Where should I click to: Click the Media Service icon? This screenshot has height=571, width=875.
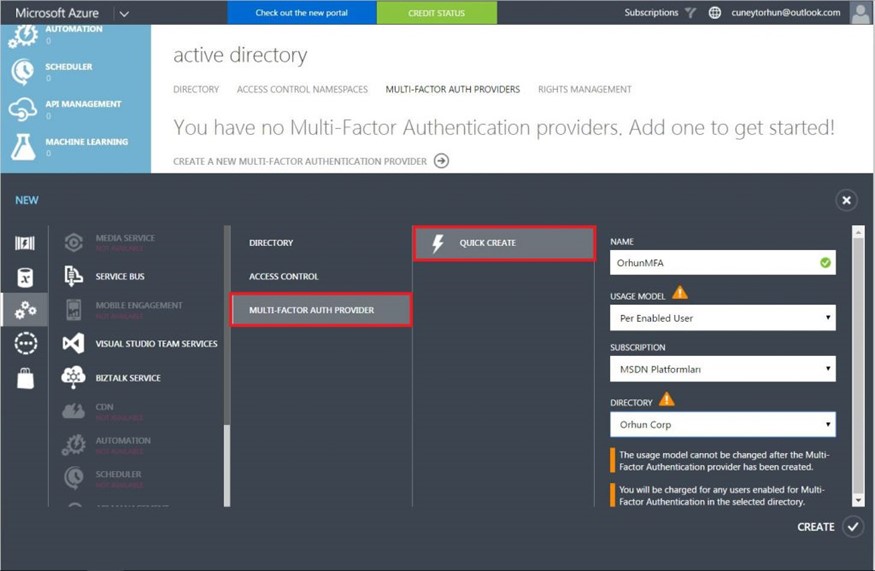pos(73,243)
